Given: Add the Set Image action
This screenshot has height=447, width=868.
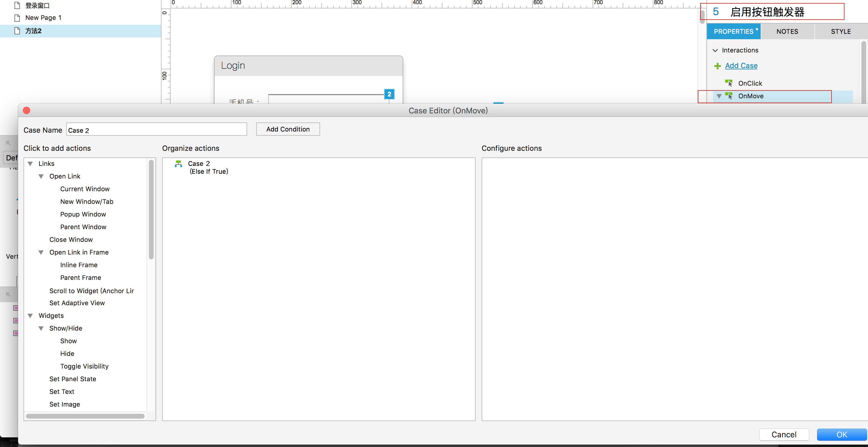Looking at the screenshot, I should point(65,404).
